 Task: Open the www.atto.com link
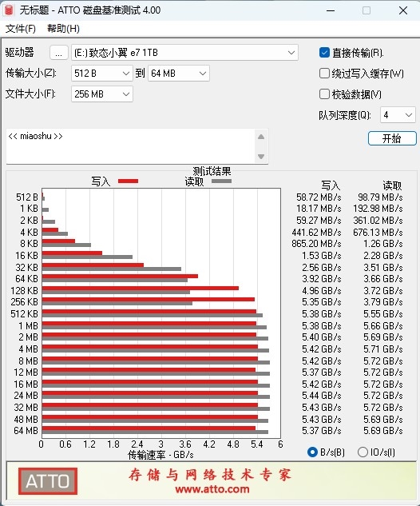tap(212, 489)
